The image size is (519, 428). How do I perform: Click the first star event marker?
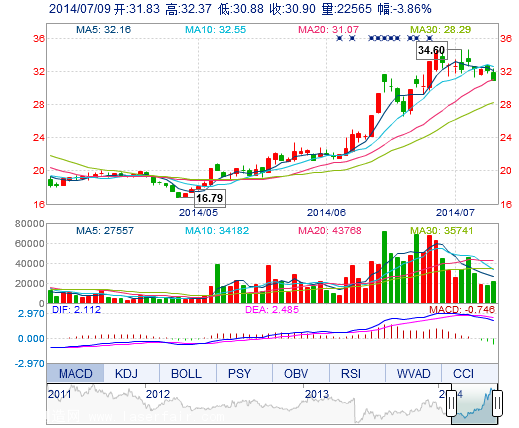pyautogui.click(x=339, y=38)
